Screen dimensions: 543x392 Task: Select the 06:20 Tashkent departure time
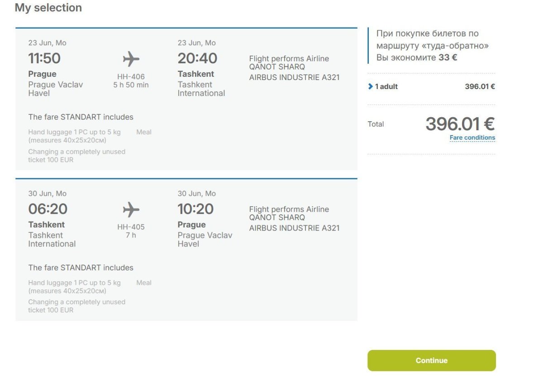48,209
